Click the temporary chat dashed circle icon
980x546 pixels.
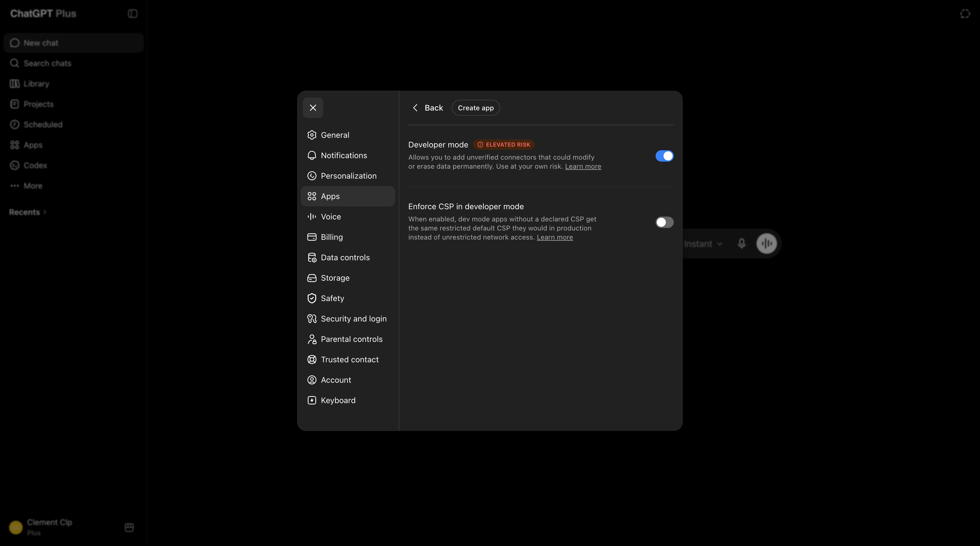click(965, 14)
